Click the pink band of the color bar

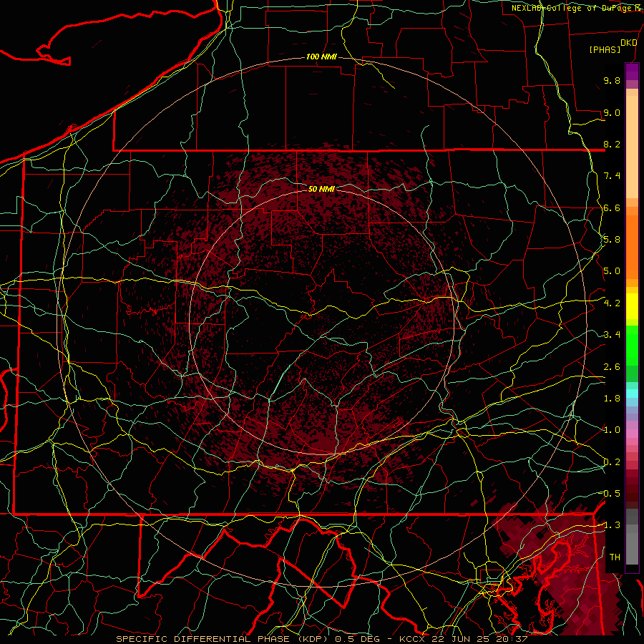point(632,434)
